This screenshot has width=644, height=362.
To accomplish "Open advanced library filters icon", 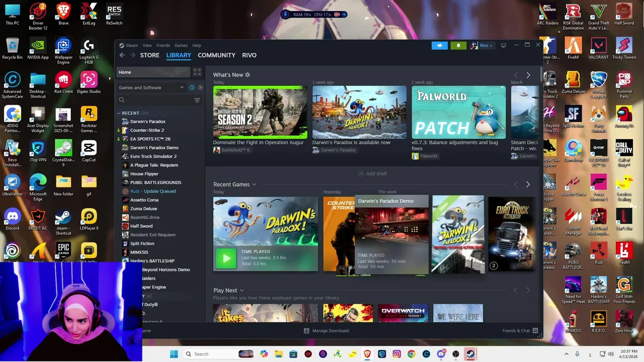I will click(197, 100).
